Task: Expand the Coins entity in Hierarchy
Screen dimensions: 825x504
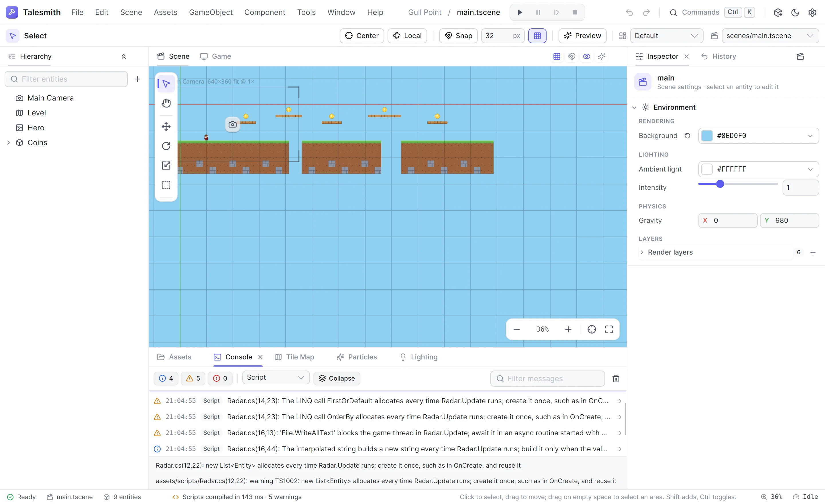Action: [9, 143]
